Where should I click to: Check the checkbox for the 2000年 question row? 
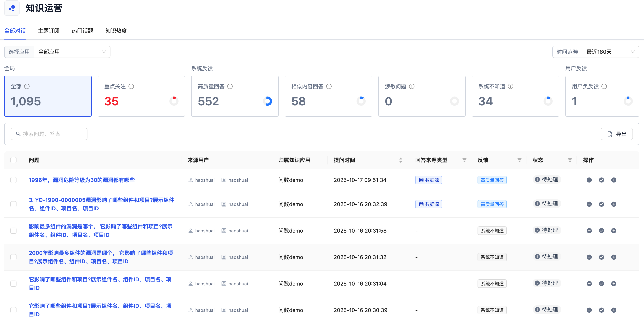coord(13,257)
